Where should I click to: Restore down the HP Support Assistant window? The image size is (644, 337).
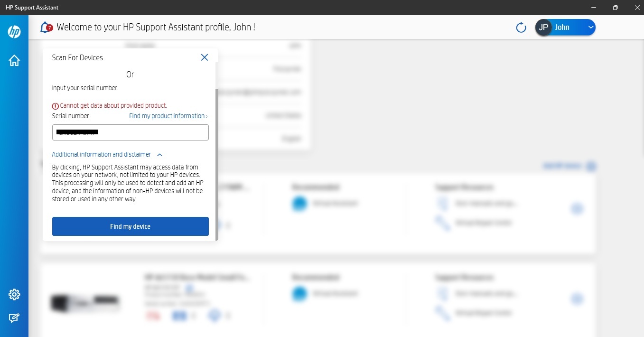tap(616, 8)
